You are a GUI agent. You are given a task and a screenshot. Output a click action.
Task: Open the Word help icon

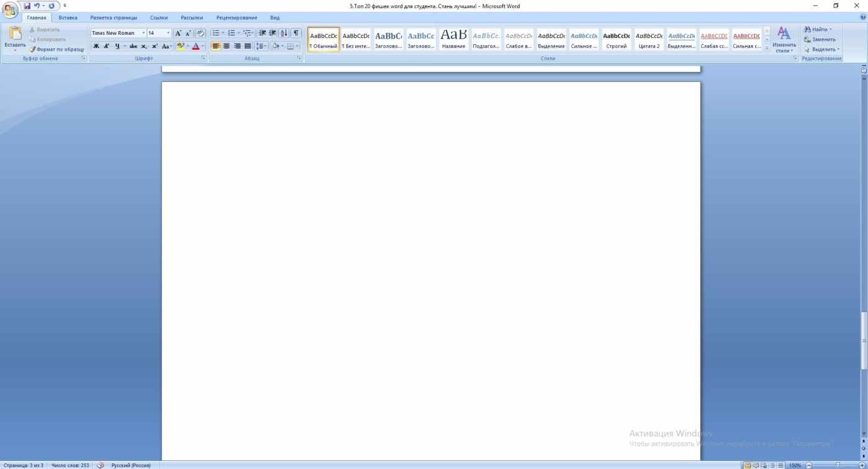(x=862, y=17)
